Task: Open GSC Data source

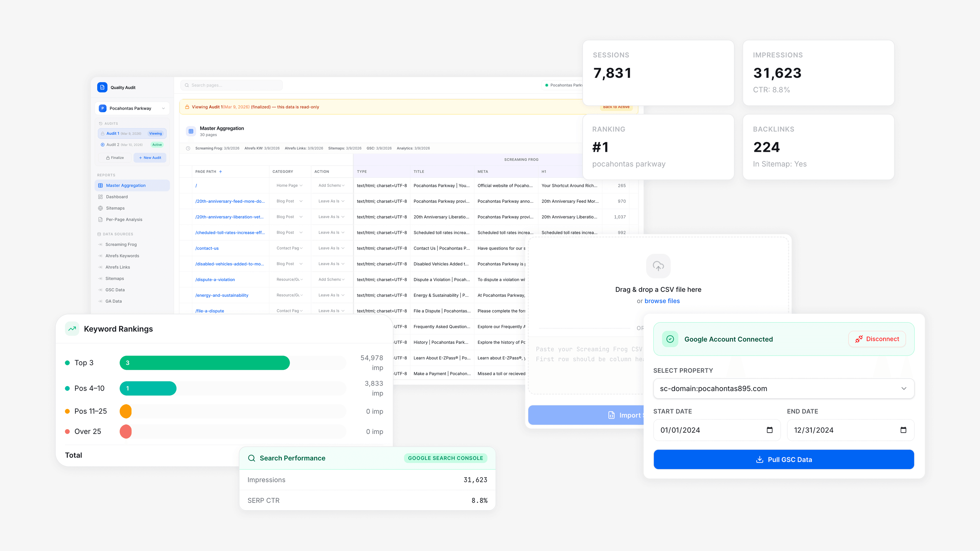Action: tap(132, 290)
